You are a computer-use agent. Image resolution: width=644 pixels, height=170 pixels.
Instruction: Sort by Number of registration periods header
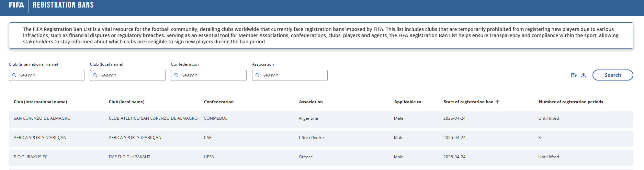click(x=570, y=102)
